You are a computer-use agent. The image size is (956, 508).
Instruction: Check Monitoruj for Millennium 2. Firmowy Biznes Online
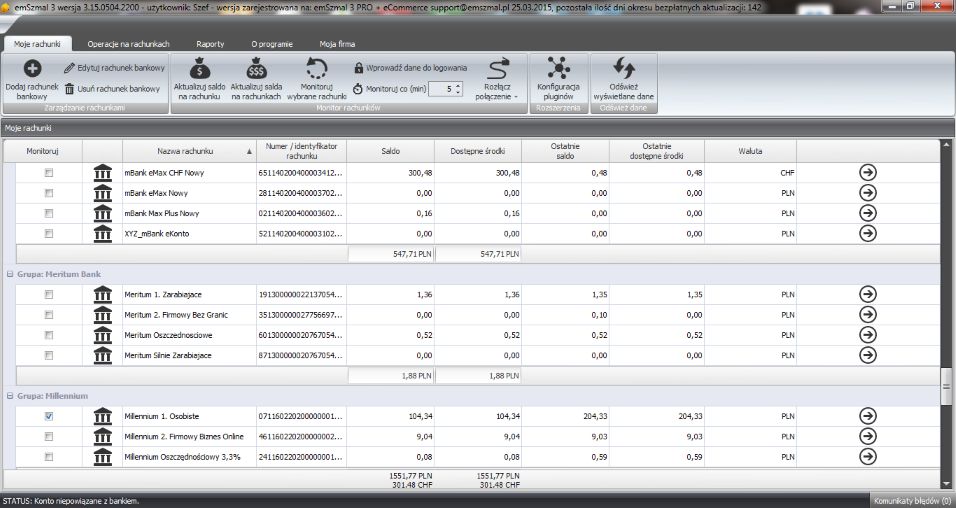[x=49, y=436]
